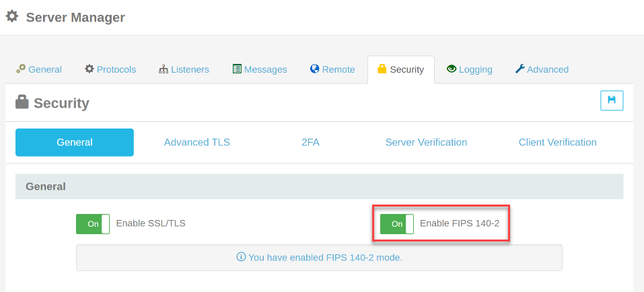Turn off the Enable SSL/TLS switch

[93, 224]
